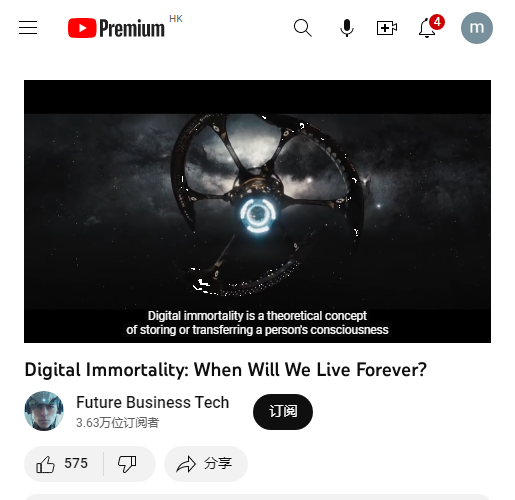Click the red notification badge showing 4
The height and width of the screenshot is (500, 515).
437,22
